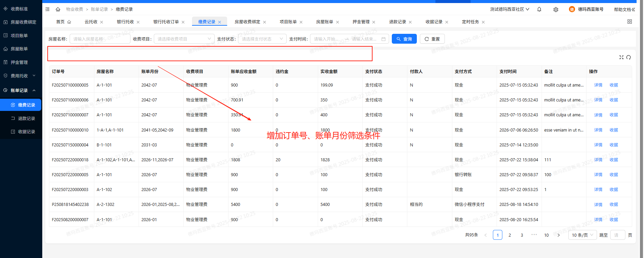Open the 支付状态 dropdown
The image size is (644, 258).
262,39
